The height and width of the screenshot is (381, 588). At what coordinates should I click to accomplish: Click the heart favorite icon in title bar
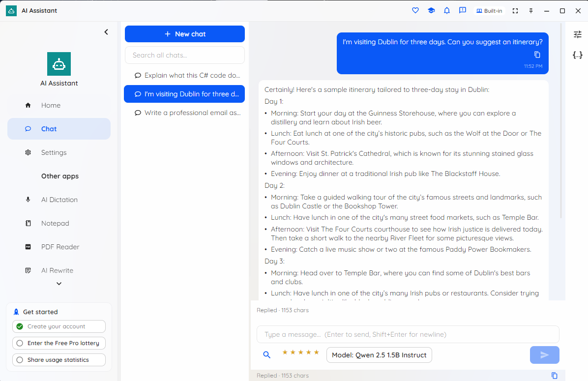click(x=415, y=10)
